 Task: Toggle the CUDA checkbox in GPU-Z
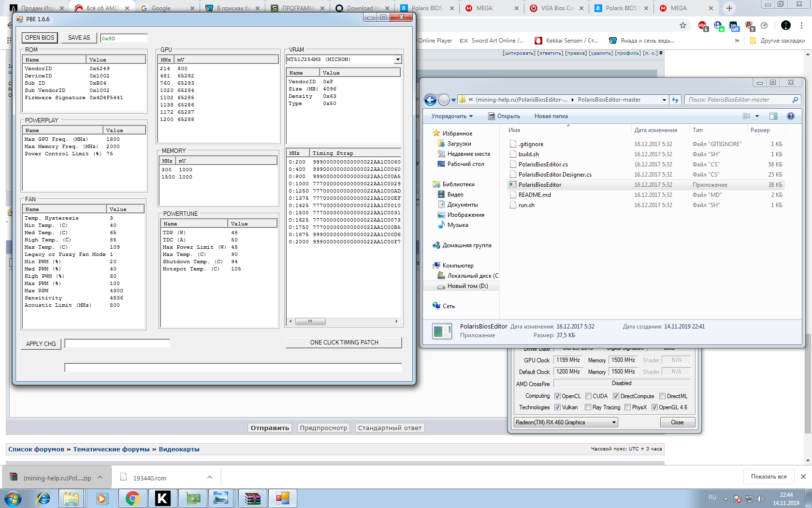pyautogui.click(x=588, y=396)
